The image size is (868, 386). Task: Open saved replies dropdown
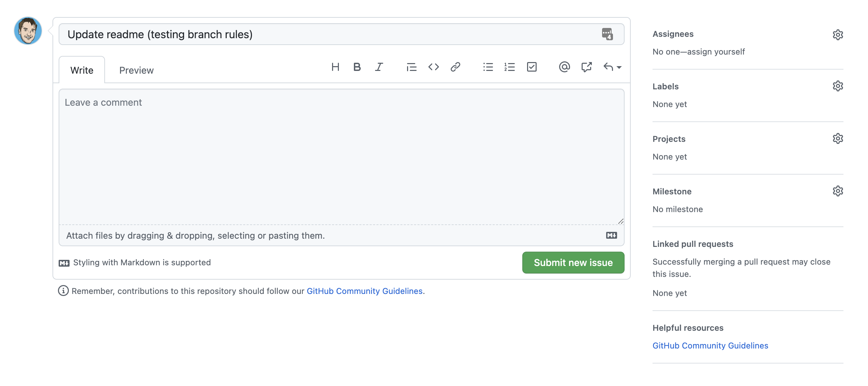coord(612,67)
